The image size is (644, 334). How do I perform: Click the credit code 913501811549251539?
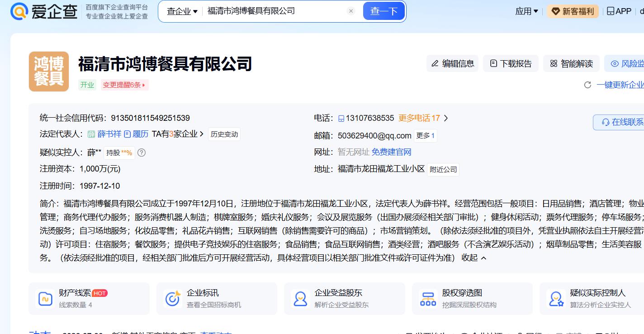pyautogui.click(x=150, y=118)
